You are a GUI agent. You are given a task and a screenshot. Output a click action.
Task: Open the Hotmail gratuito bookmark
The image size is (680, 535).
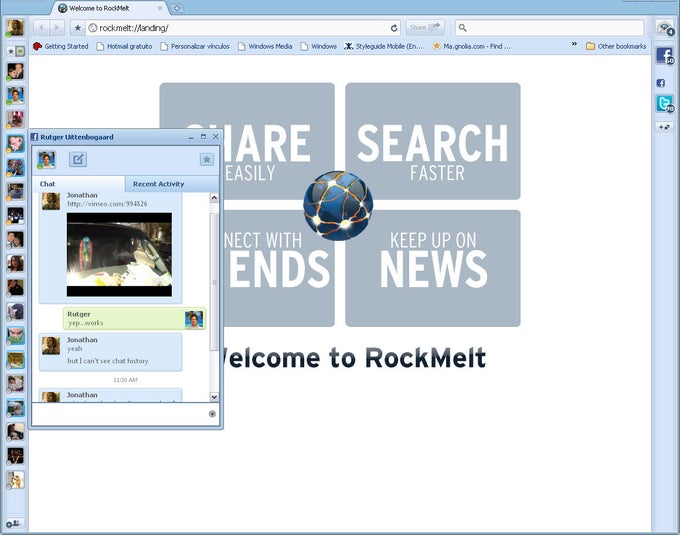(124, 46)
